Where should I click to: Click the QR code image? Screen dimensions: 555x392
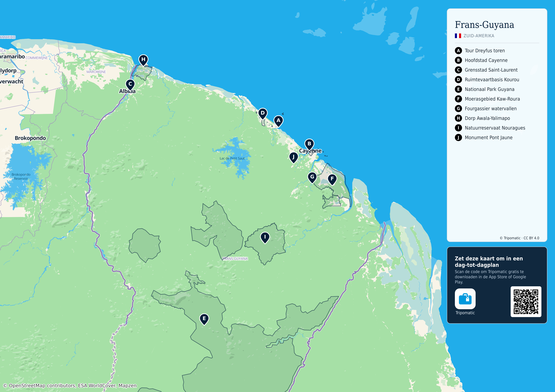coord(526,302)
